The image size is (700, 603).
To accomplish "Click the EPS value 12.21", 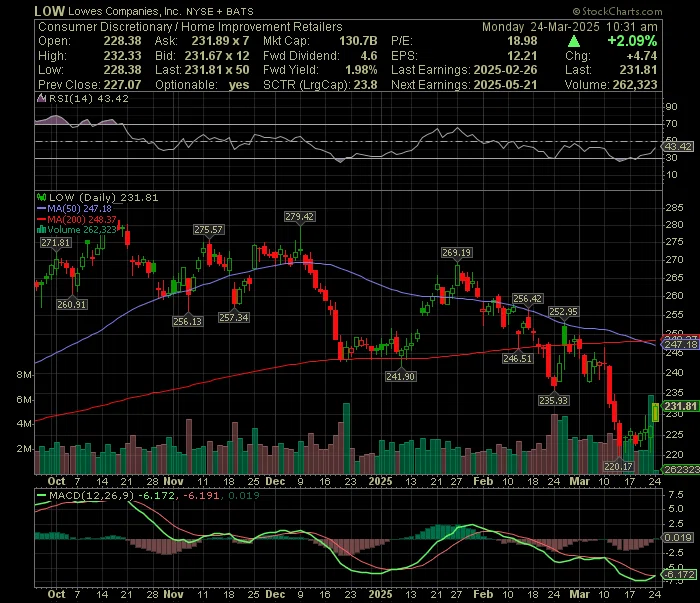I will coord(522,56).
